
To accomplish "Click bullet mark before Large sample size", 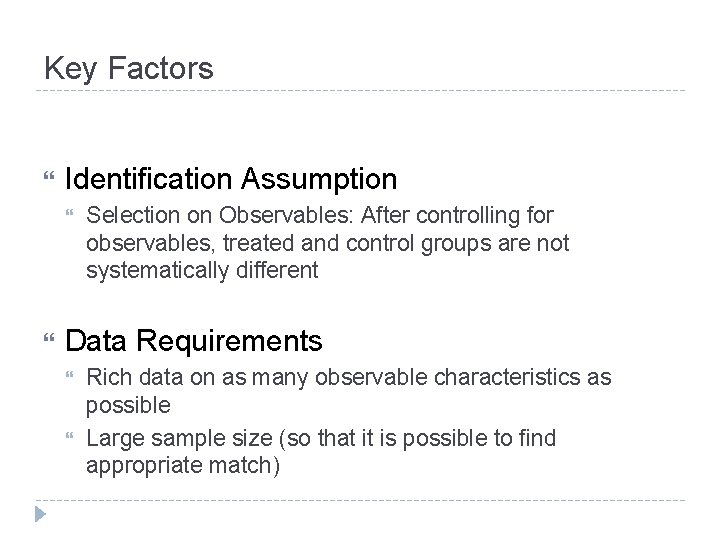I will [69, 435].
